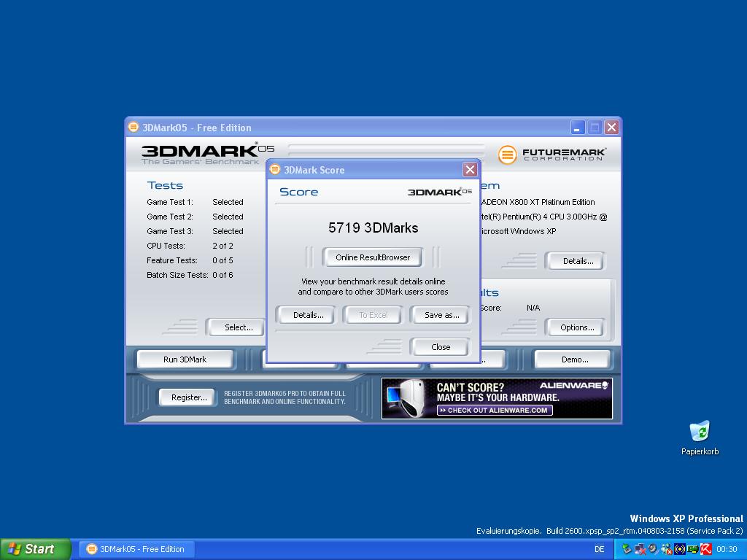
Task: Click the 3DMark05 logo in score dialog
Action: pos(439,192)
